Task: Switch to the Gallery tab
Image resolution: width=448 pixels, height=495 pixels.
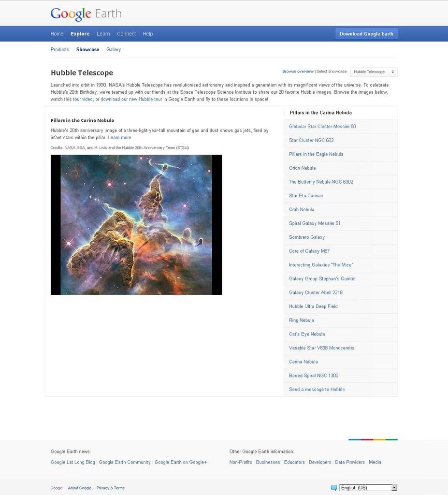Action: pos(114,50)
